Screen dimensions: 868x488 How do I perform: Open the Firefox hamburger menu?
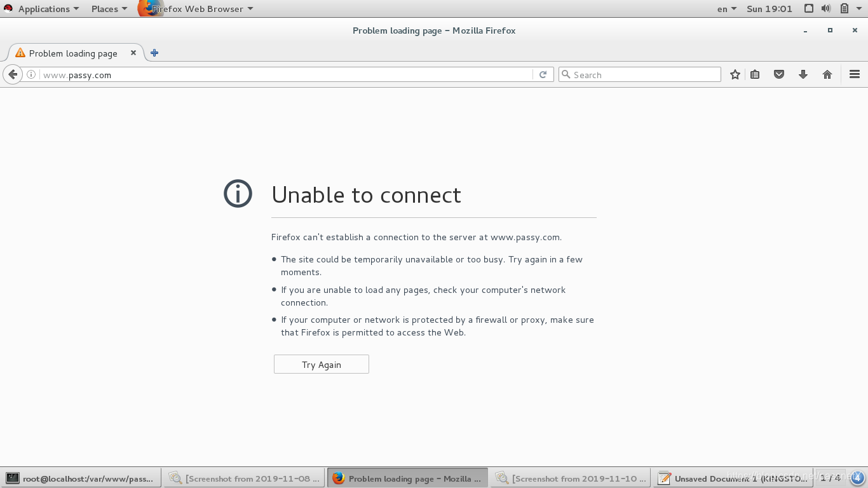tap(855, 74)
